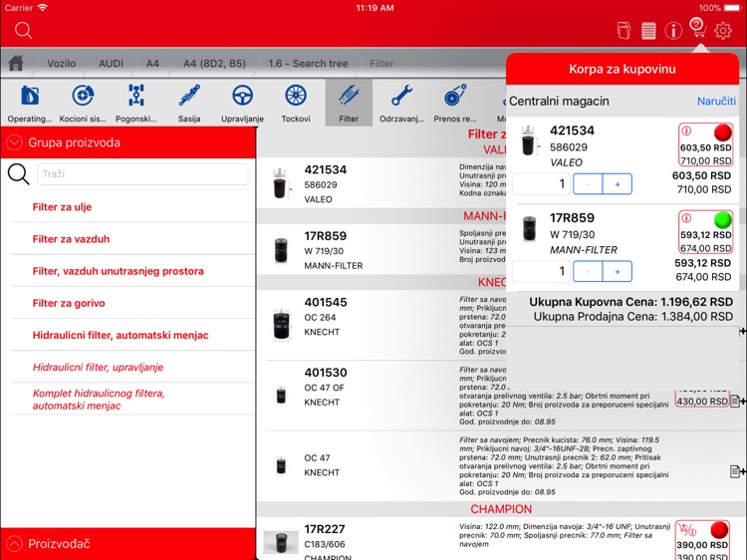Select Filter category tab

349,103
